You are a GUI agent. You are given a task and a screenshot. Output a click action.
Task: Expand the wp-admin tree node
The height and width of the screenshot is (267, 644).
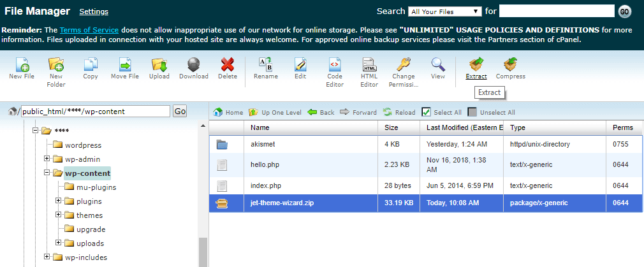point(47,159)
